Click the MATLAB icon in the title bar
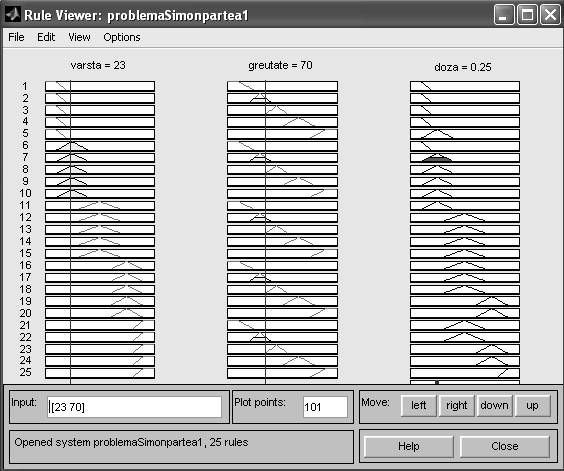The height and width of the screenshot is (471, 564). pyautogui.click(x=13, y=15)
